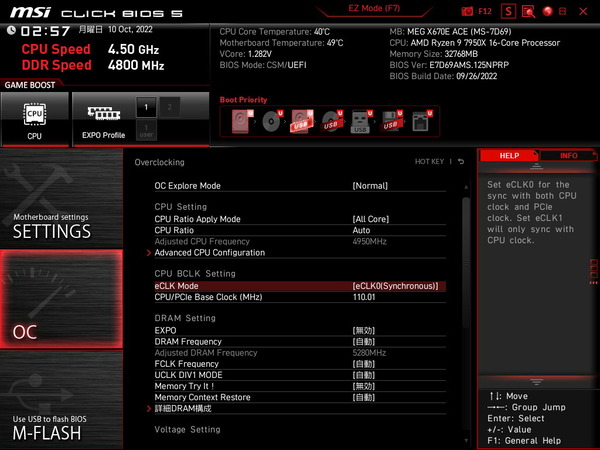Change UCLK DIV1 MODE [自動] setting
Viewport: 600px width, 450px height.
[364, 375]
